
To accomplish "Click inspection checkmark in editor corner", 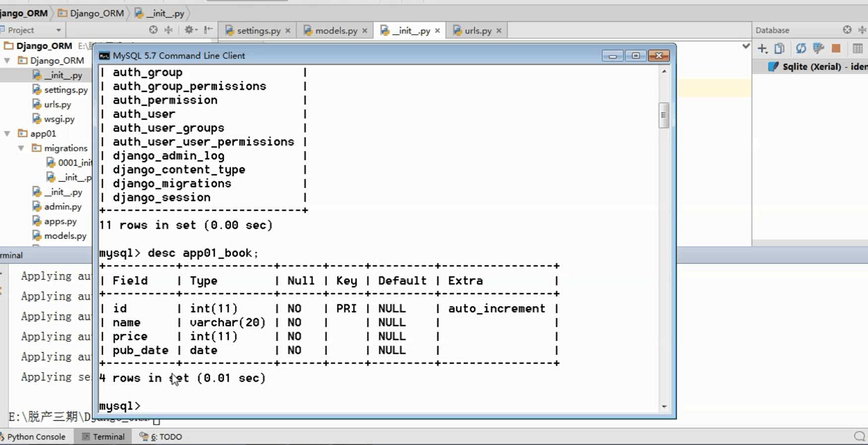I will pos(745,46).
